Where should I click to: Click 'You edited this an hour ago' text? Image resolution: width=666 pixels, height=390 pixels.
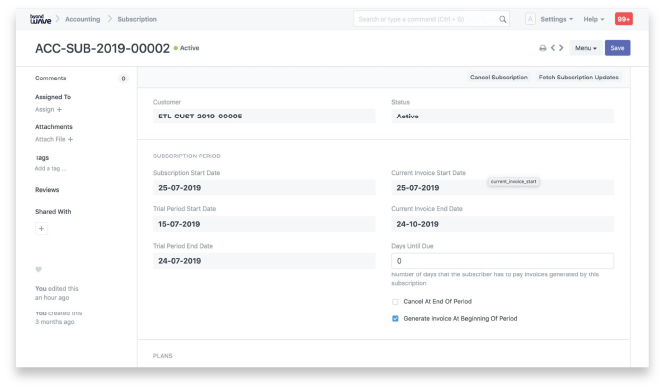tap(56, 293)
